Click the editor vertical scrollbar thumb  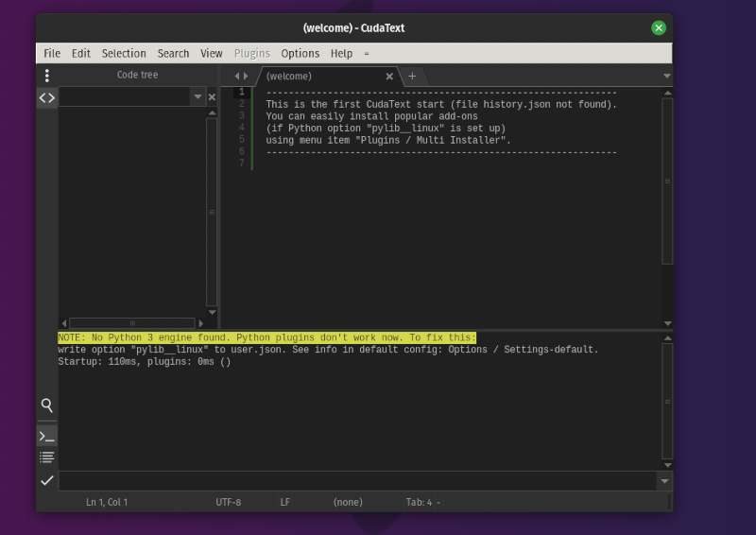[667, 181]
